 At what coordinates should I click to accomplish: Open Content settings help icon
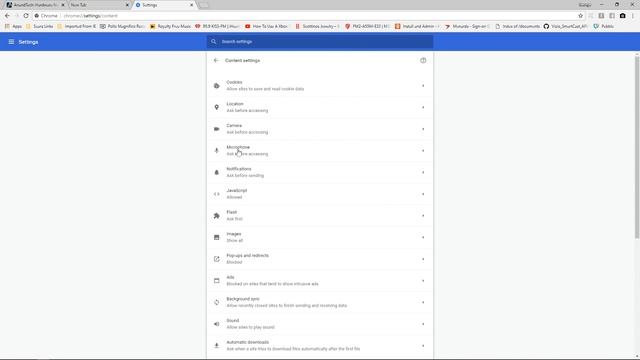point(423,60)
